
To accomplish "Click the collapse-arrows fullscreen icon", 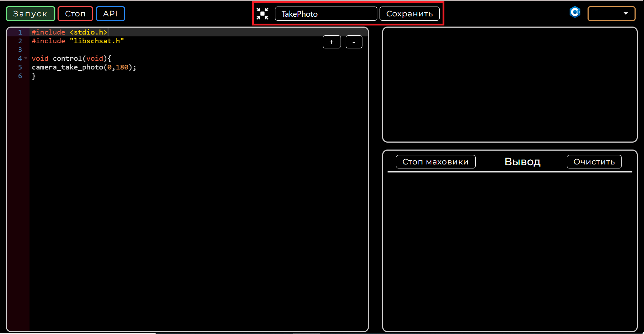I will click(262, 13).
